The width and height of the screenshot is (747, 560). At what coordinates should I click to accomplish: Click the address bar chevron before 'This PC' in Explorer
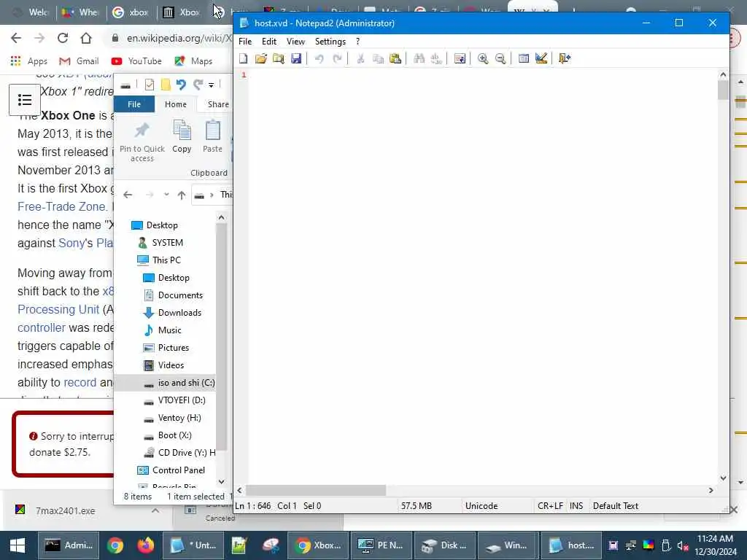pos(212,195)
